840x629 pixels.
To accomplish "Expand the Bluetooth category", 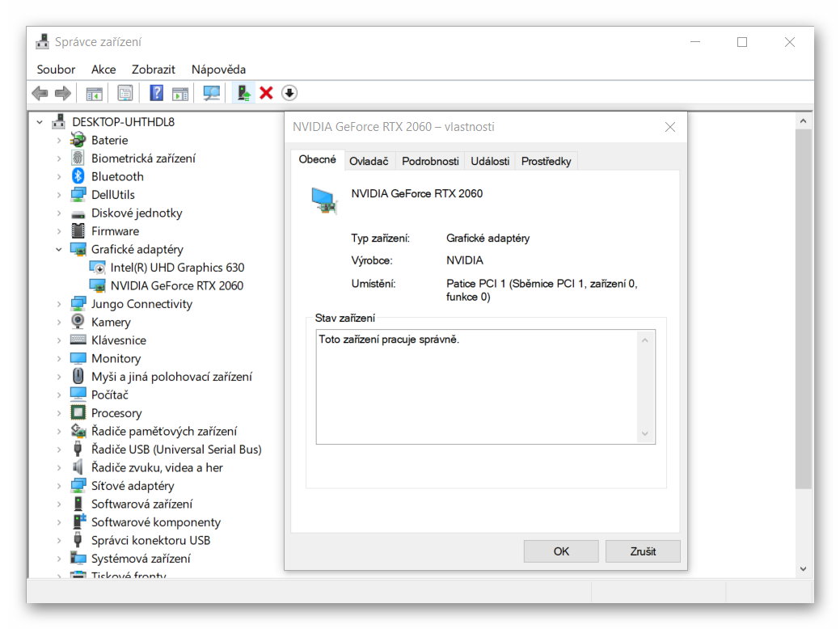I will tap(59, 177).
